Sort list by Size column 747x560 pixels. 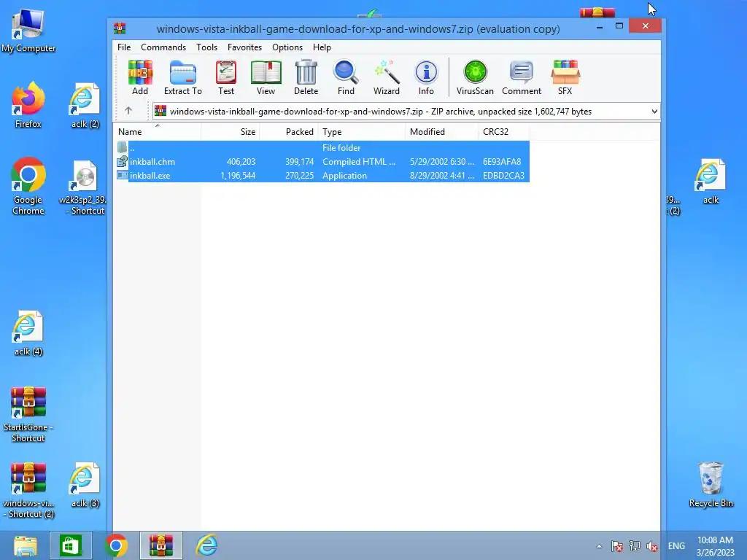coord(230,131)
